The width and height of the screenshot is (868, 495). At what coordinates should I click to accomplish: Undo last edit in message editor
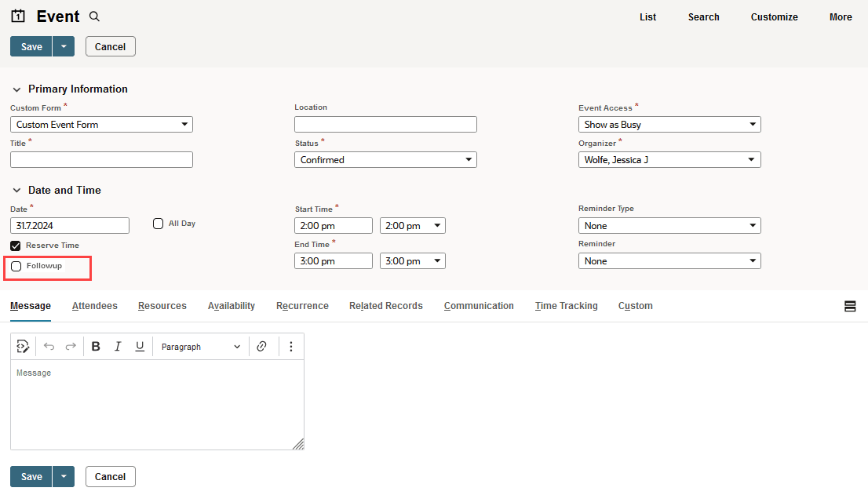pyautogui.click(x=49, y=346)
